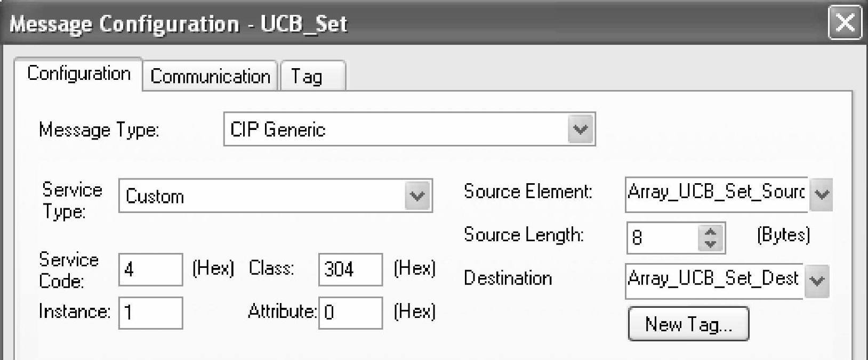Image resolution: width=868 pixels, height=360 pixels.
Task: Expand the Message Type dropdown arrow
Action: tap(580, 129)
